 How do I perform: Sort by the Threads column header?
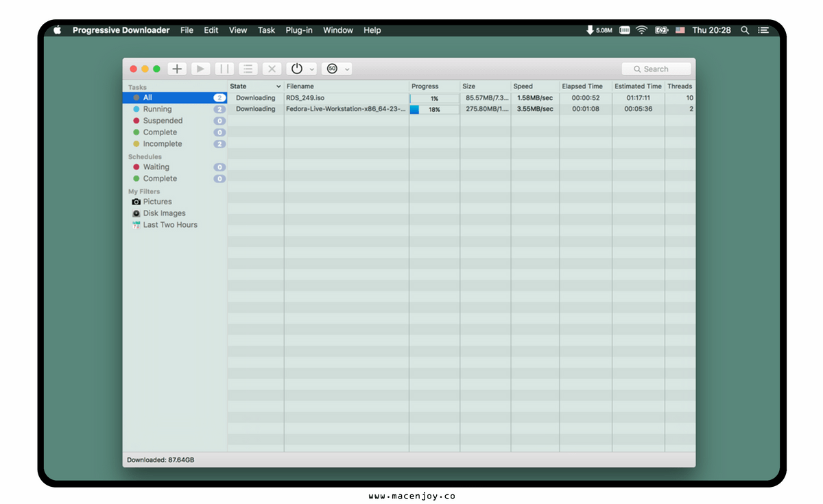pos(680,86)
